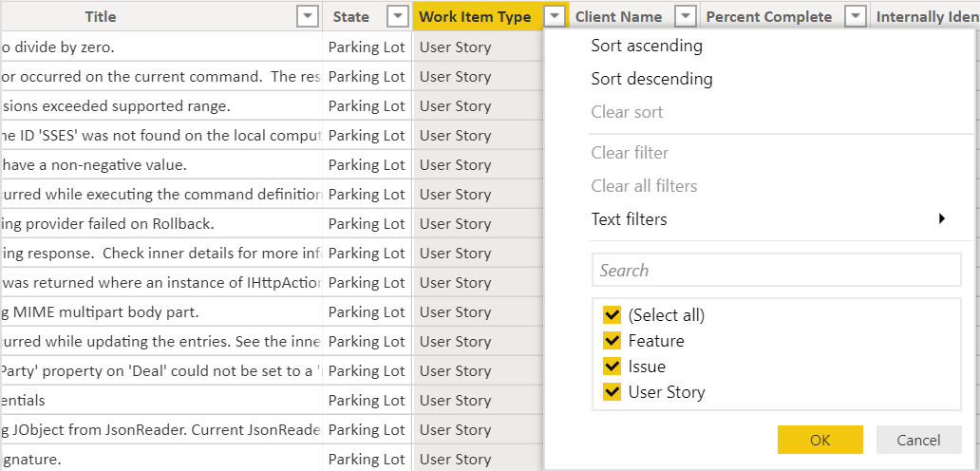Uncheck the Issue checkbox

(x=612, y=366)
